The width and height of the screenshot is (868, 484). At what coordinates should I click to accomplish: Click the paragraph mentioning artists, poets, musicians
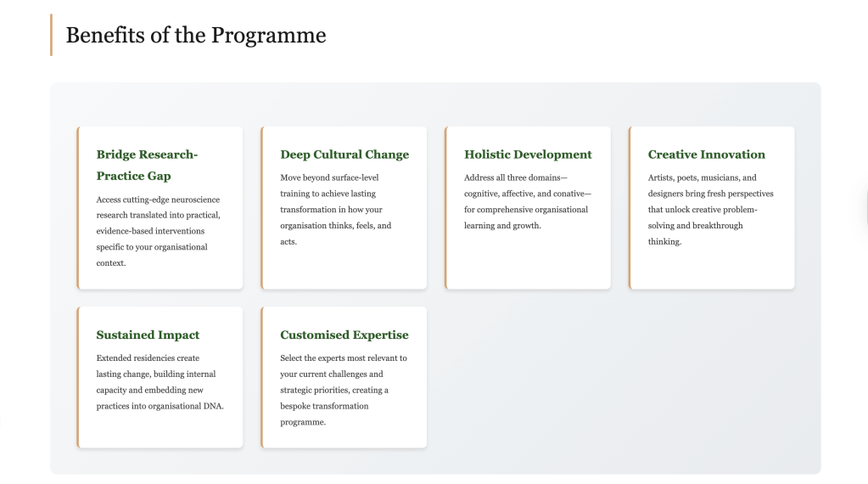point(709,210)
